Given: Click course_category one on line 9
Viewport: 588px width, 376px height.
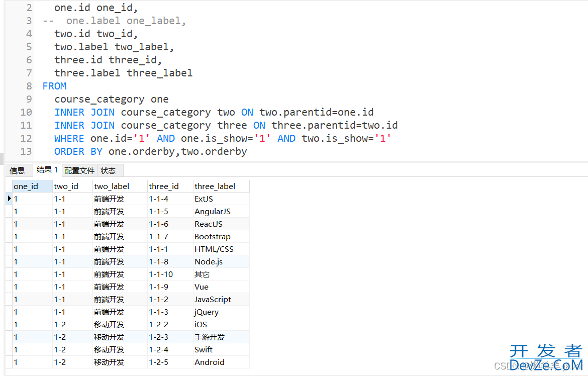Looking at the screenshot, I should [112, 100].
